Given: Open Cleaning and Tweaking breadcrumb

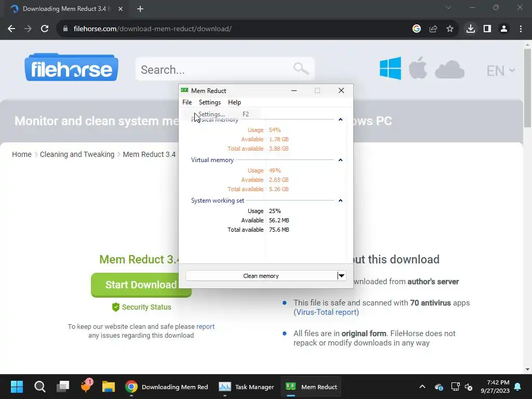Looking at the screenshot, I should pyautogui.click(x=77, y=154).
